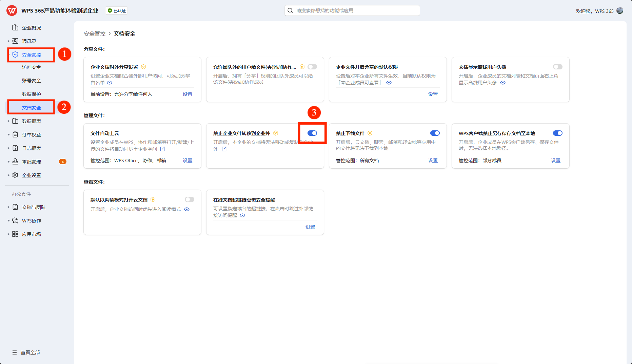Click 设置 link for 禁止下载文件
This screenshot has width=632, height=364.
(433, 160)
